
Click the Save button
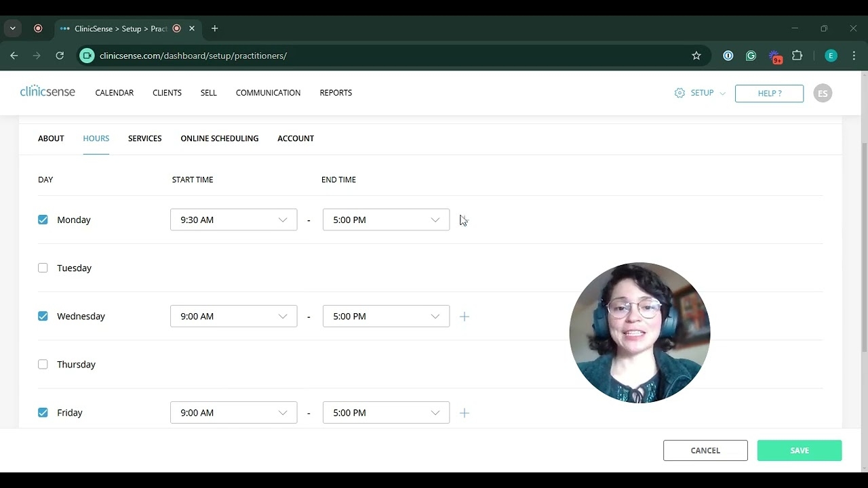(799, 451)
